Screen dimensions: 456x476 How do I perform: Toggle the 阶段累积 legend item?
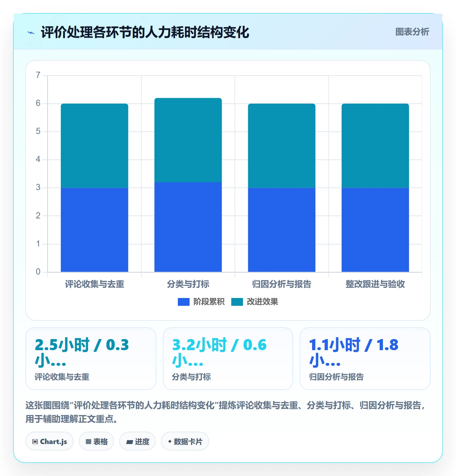[201, 302]
